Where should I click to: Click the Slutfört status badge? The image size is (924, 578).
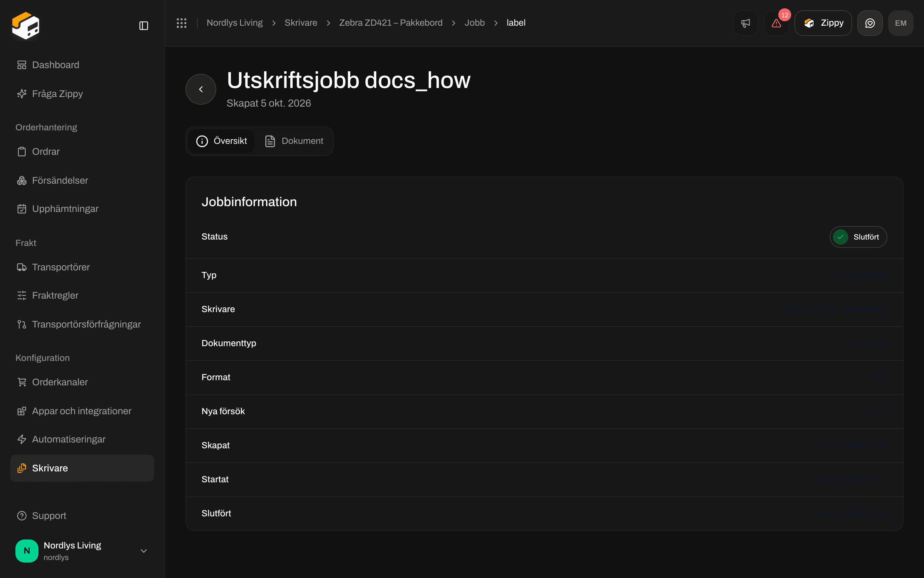tap(858, 237)
